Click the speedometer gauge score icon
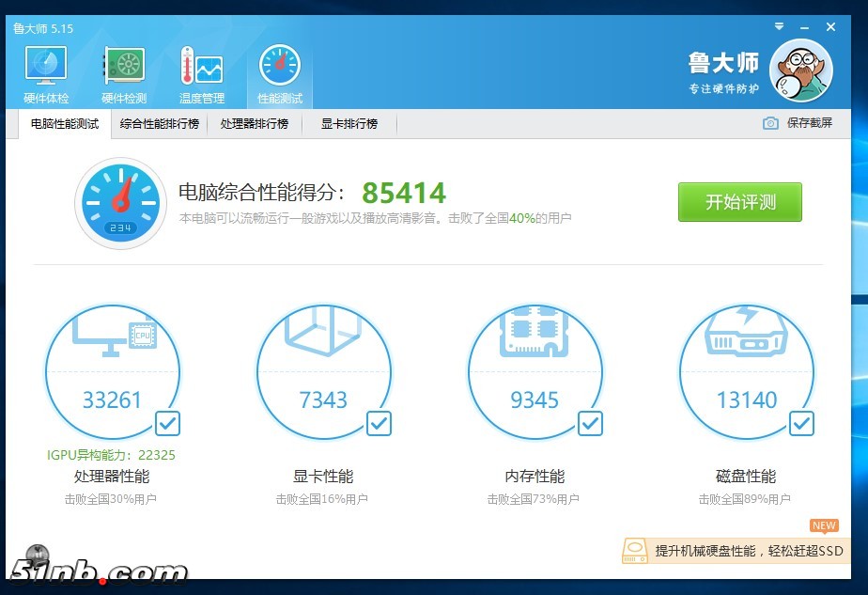This screenshot has height=595, width=868. pyautogui.click(x=121, y=203)
